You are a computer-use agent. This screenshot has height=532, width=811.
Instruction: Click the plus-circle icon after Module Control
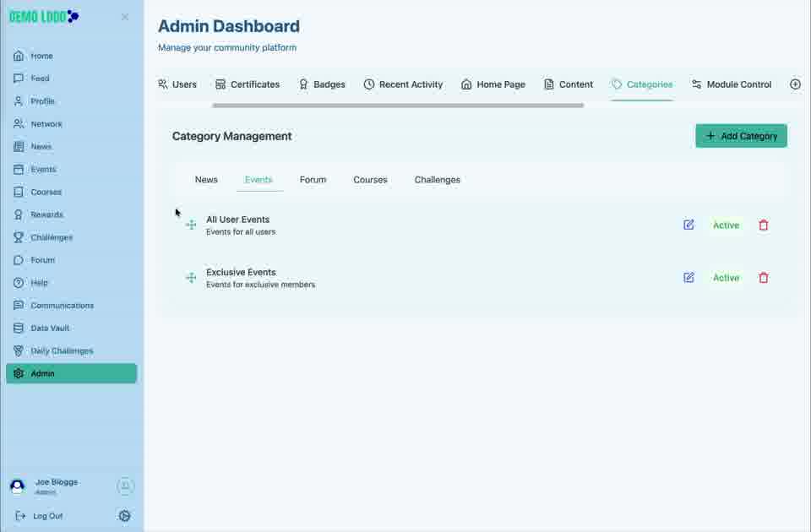tap(795, 84)
